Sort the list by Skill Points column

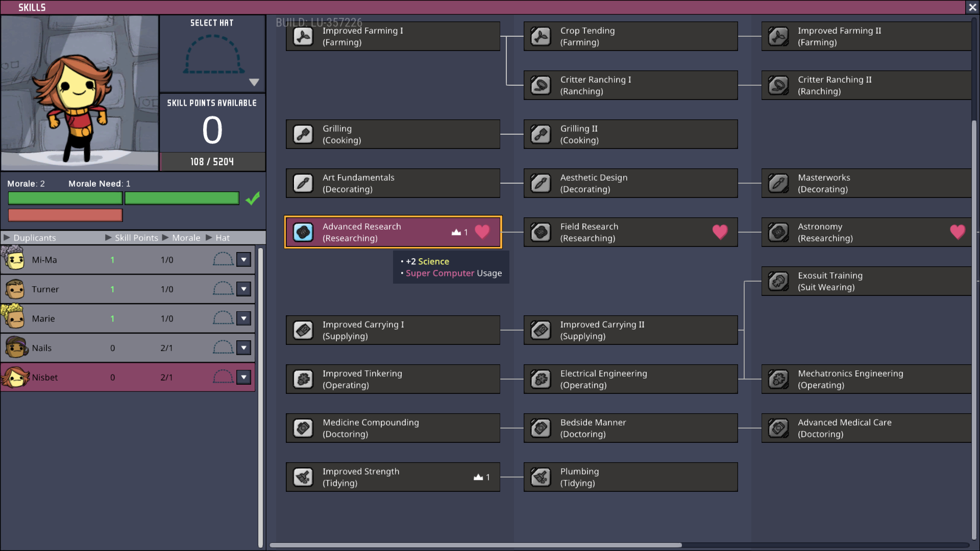point(136,238)
